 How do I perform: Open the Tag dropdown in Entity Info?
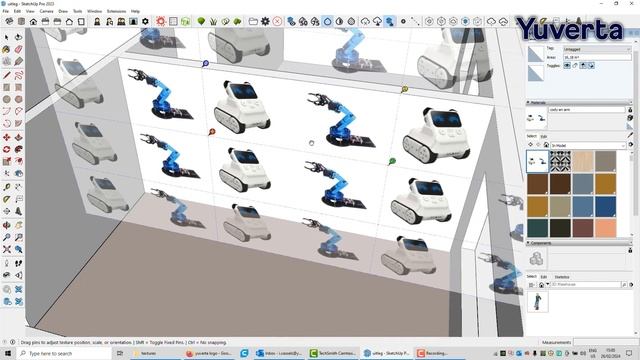(x=597, y=49)
